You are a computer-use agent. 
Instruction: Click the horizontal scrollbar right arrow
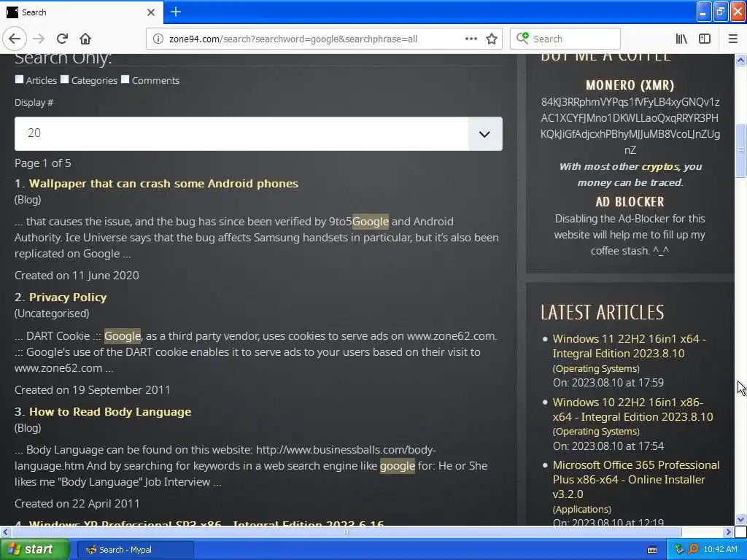pos(728,532)
